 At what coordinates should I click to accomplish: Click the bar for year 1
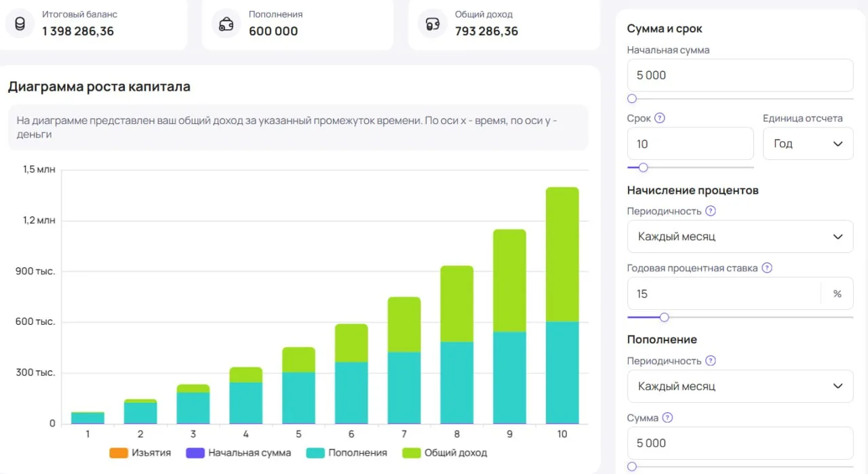(x=88, y=418)
